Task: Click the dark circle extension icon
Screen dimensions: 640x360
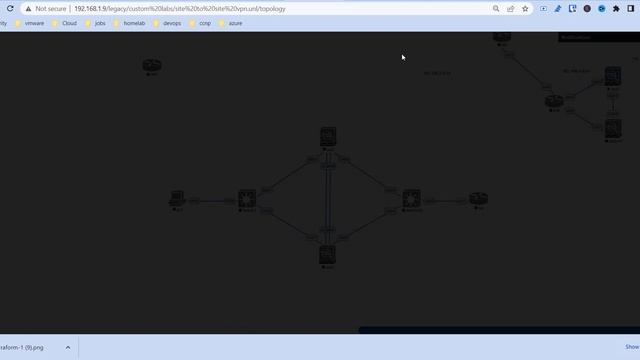Action: (587, 9)
